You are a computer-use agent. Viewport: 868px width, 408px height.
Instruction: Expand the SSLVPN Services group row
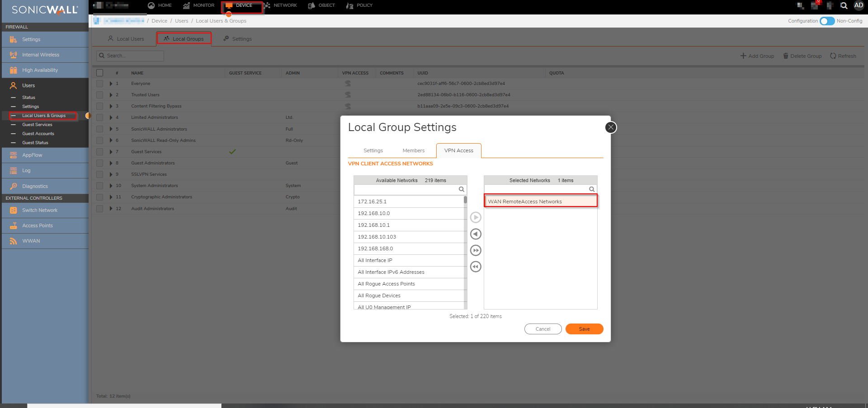pyautogui.click(x=111, y=174)
